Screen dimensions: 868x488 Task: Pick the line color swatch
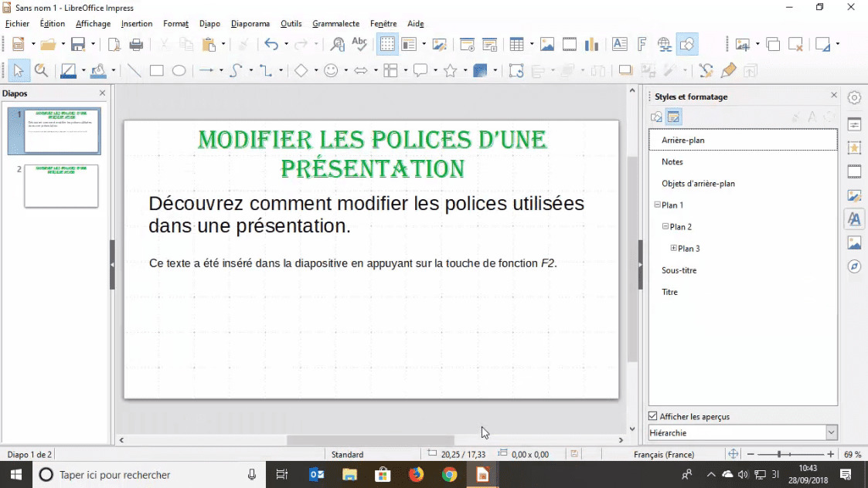click(x=68, y=71)
